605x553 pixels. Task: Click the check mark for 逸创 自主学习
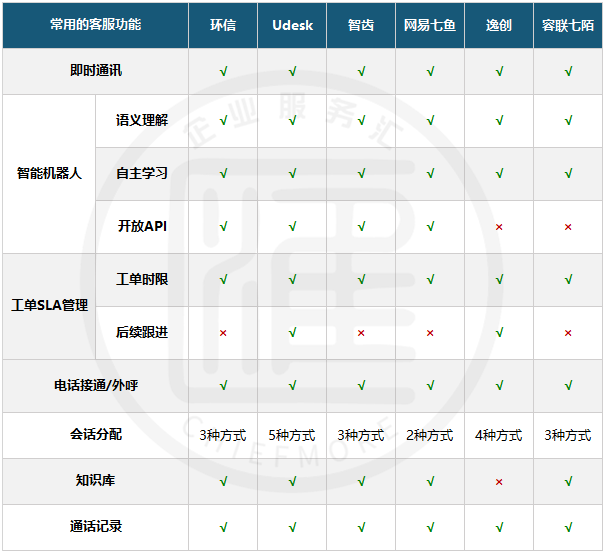[x=499, y=173]
